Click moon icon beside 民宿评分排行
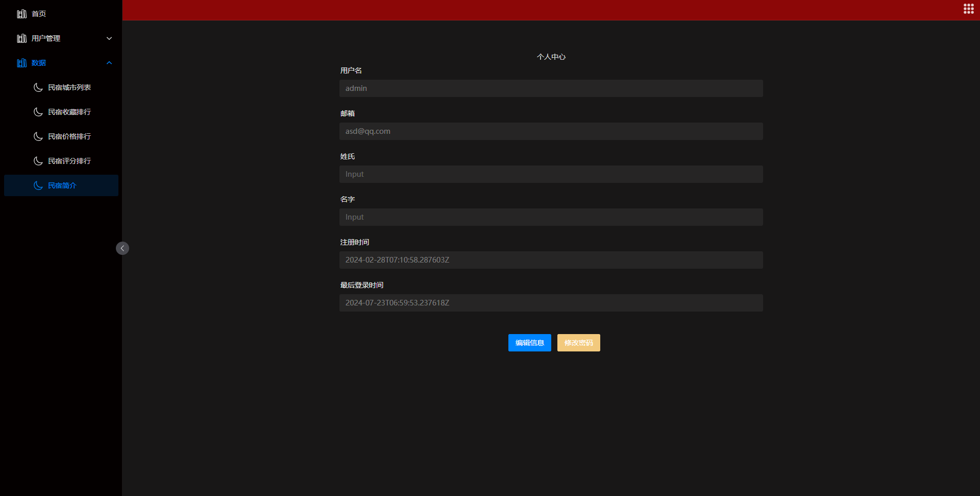This screenshot has width=980, height=496. pos(38,161)
